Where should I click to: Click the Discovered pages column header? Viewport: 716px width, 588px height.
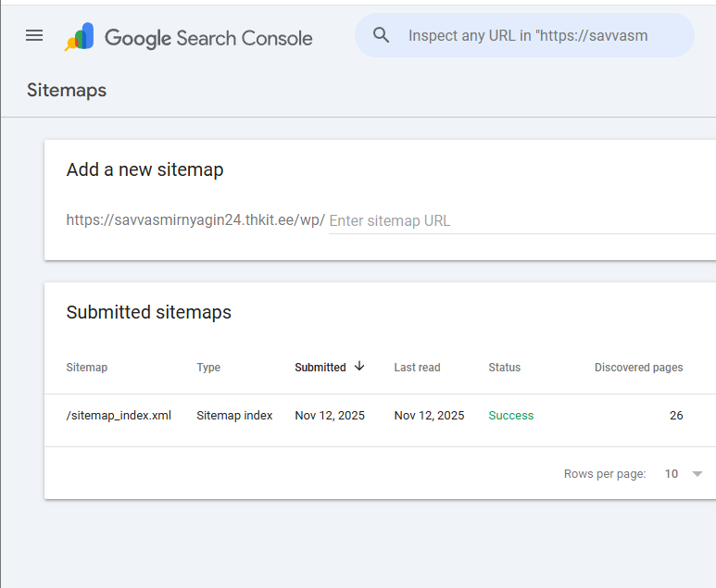click(638, 368)
